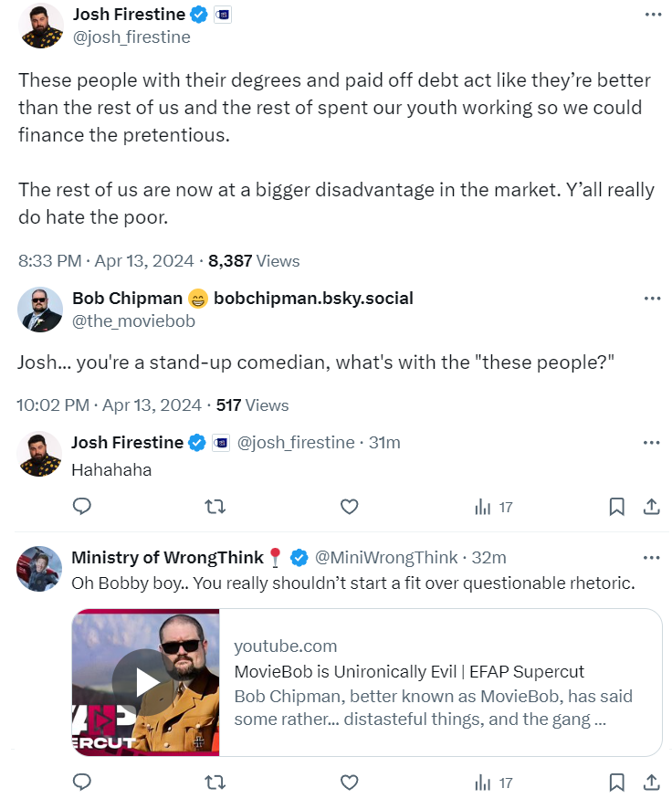672x809 pixels.
Task: Reply to Josh Firestine's Hahahaha tweet
Action: 81,507
